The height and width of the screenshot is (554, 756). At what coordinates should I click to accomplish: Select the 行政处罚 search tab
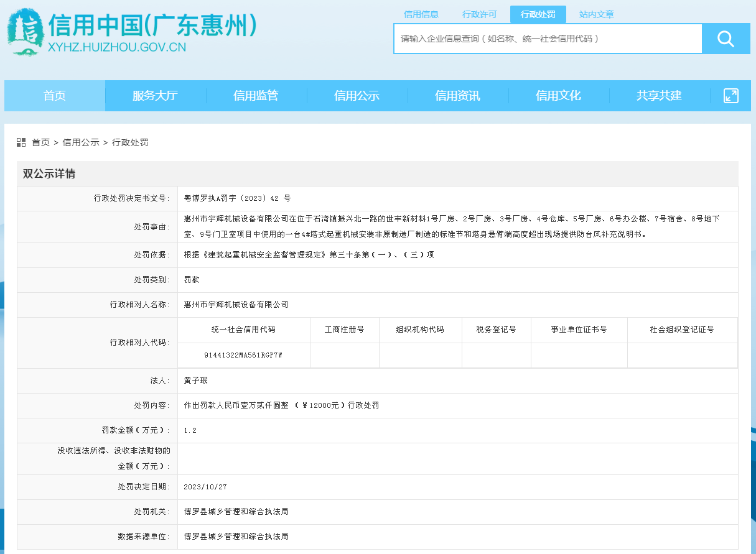(x=538, y=14)
